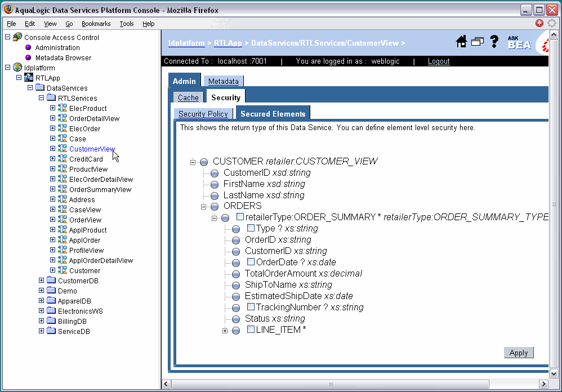This screenshot has height=392, width=562.
Task: Switch to the Metadata tab
Action: (224, 81)
